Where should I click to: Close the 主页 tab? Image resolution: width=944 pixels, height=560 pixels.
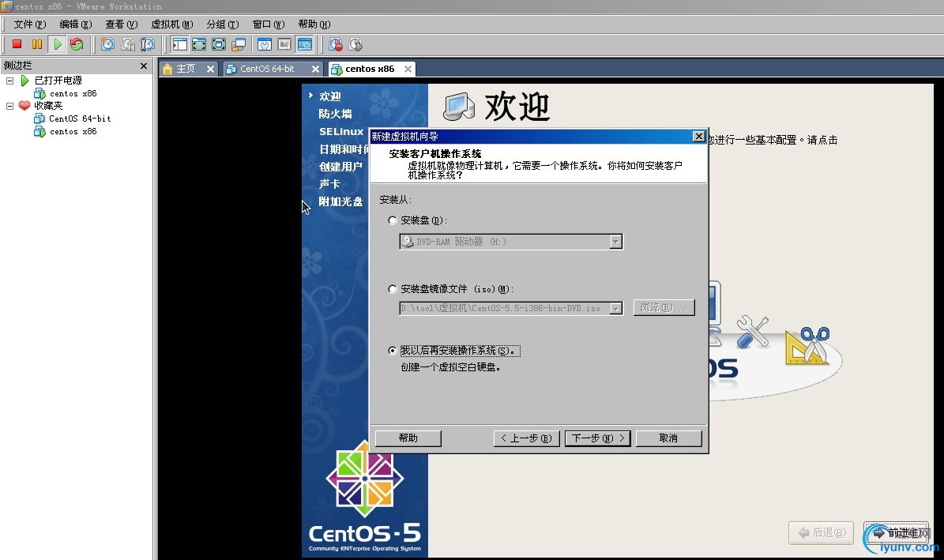[x=210, y=69]
